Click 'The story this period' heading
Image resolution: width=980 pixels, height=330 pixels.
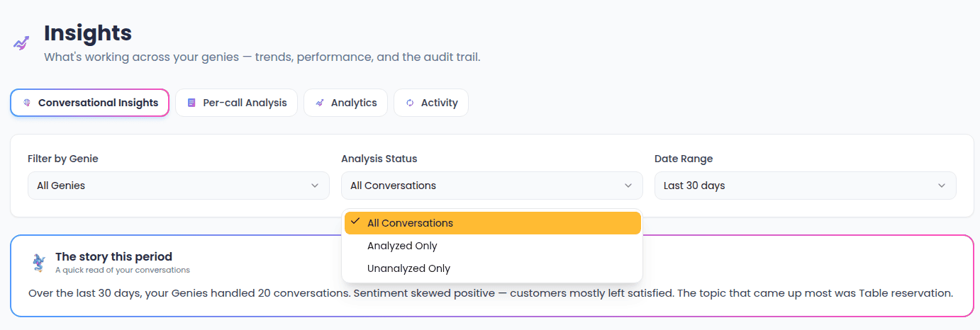pyautogui.click(x=113, y=256)
